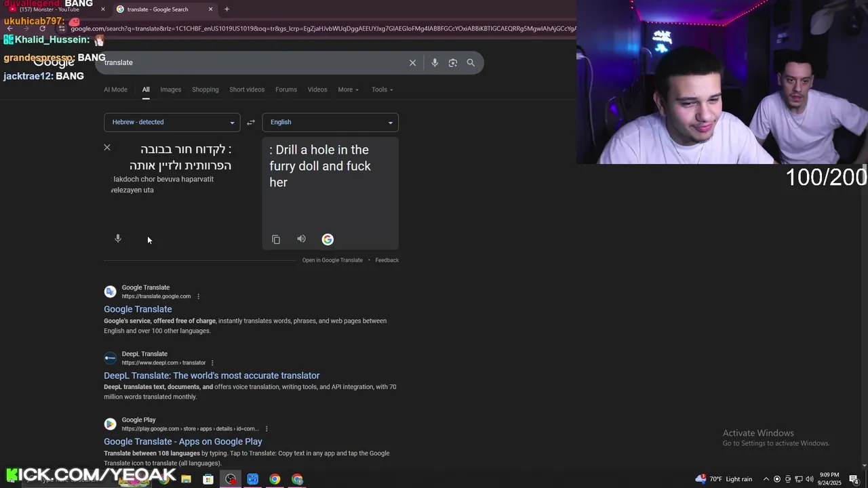
Task: Switch to first Chrome icon in taskbar
Action: pyautogui.click(x=275, y=479)
